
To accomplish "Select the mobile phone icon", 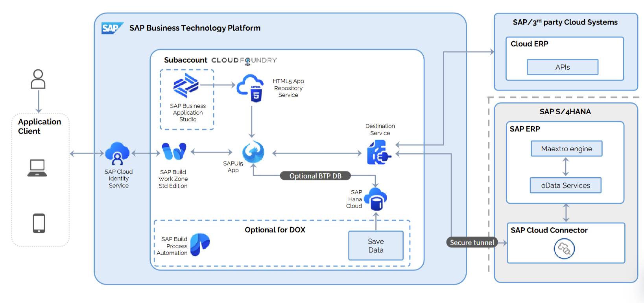I will (39, 223).
